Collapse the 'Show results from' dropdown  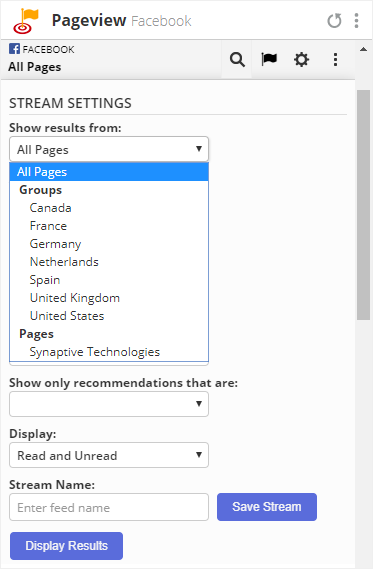[x=109, y=149]
